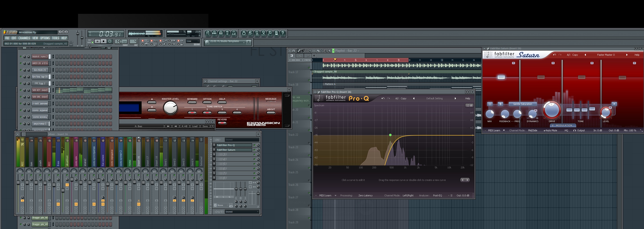Expand the Modulation section in Saturn
Viewport: 644px width, 229px height.
click(563, 125)
